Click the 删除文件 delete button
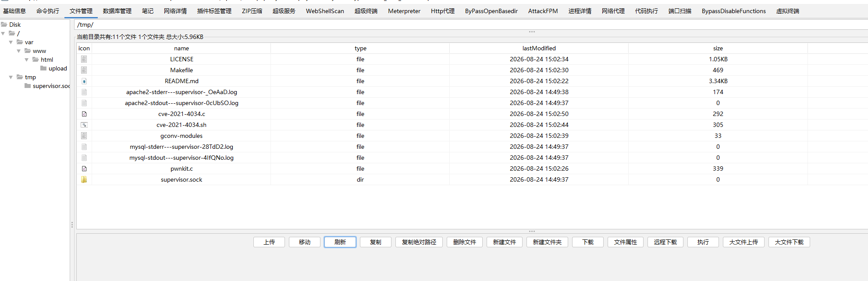 click(465, 242)
